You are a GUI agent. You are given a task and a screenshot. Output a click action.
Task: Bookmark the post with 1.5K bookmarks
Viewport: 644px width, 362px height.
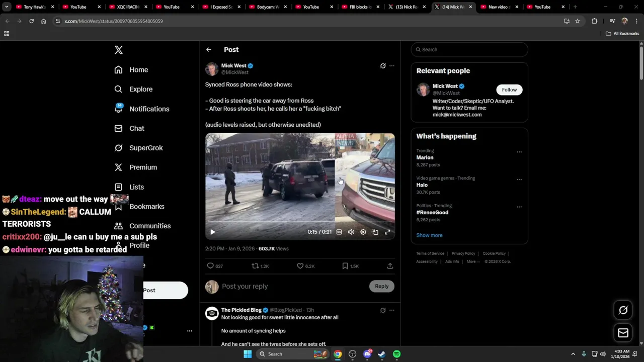tap(350, 266)
